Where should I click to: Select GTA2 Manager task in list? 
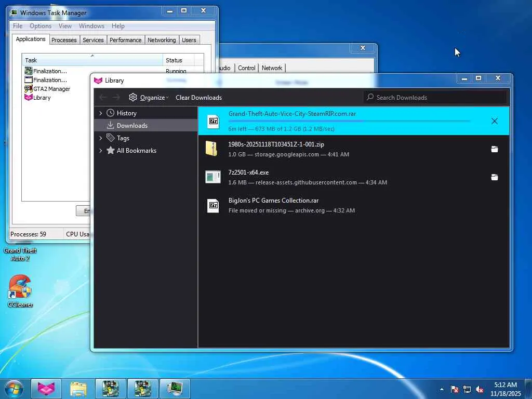point(51,89)
